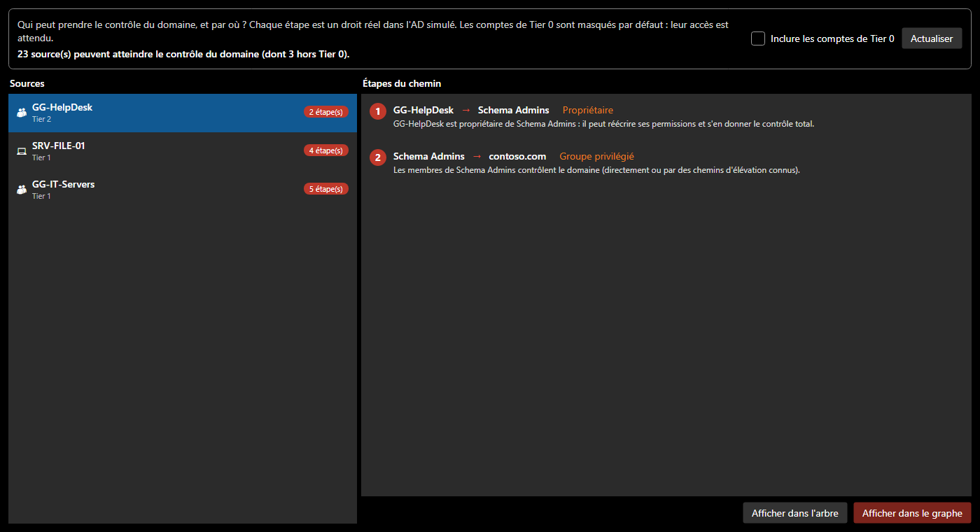Click the 5 étape(s) badge
Screen dimensions: 980x532
click(325, 189)
